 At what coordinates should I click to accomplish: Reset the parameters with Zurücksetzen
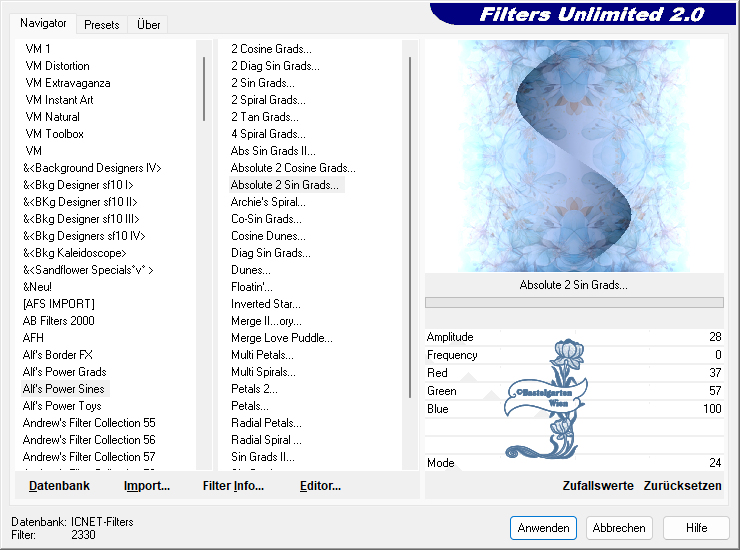[x=683, y=486]
